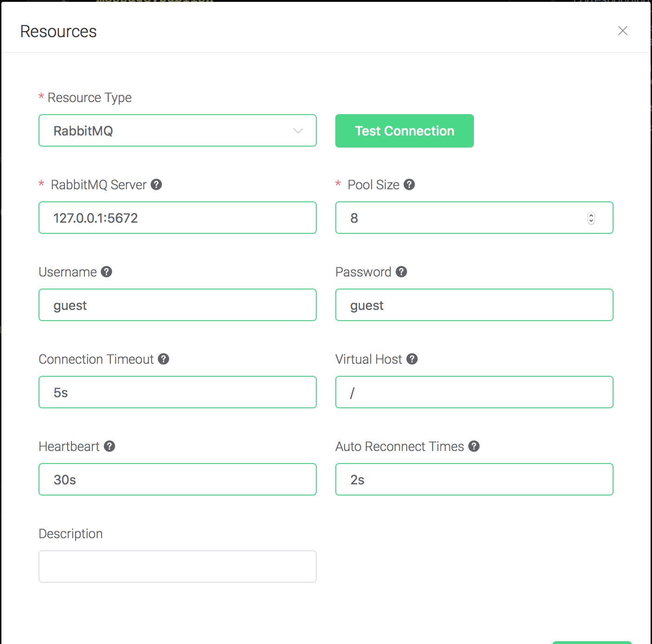This screenshot has width=652, height=644.
Task: Focus the RabbitMQ Server address field
Action: [178, 218]
